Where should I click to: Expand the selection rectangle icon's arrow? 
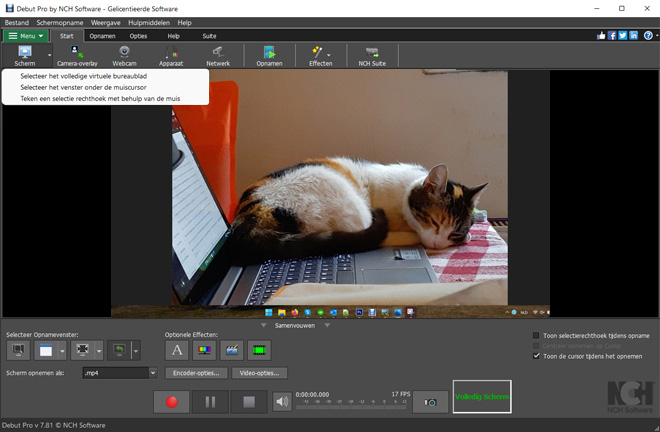click(99, 350)
